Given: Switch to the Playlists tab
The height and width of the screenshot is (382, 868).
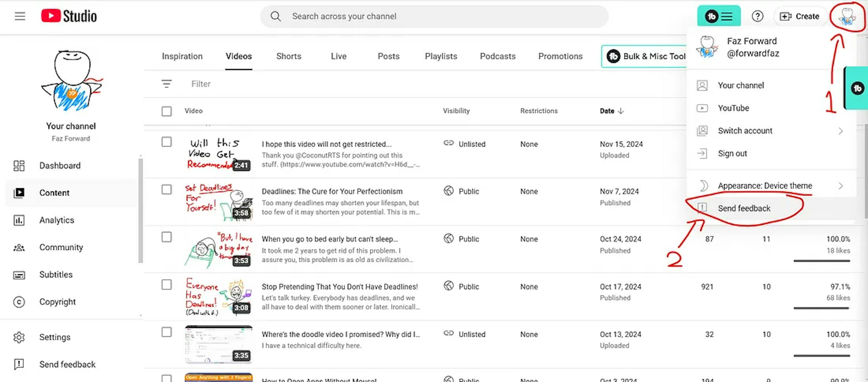Looking at the screenshot, I should tap(441, 56).
